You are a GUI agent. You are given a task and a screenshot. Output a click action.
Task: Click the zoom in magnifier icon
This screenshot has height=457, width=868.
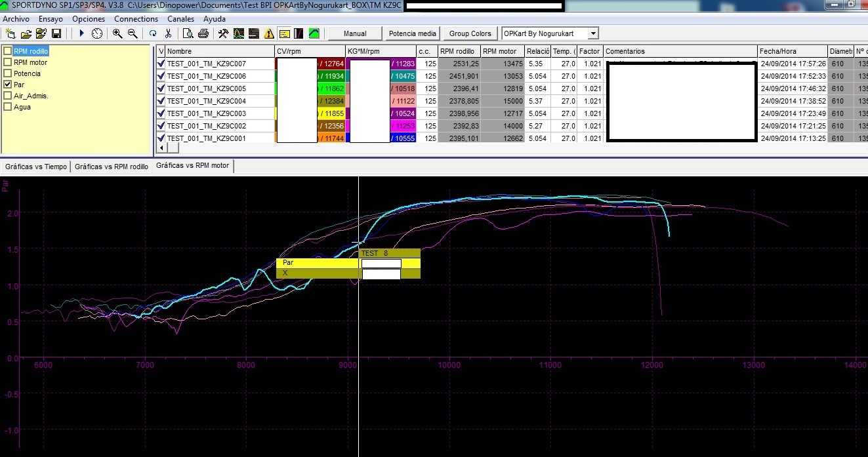point(117,33)
